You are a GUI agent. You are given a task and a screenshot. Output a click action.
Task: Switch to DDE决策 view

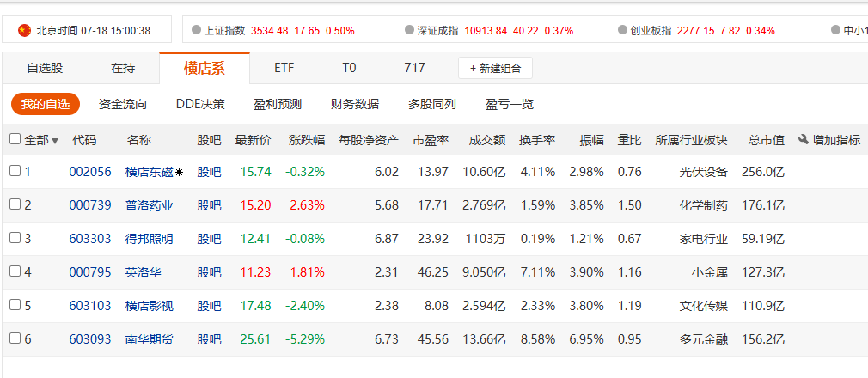(x=200, y=104)
